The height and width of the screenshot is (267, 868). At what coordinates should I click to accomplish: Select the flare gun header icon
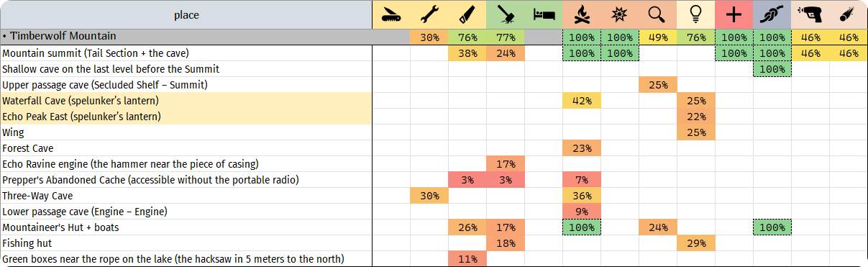tap(810, 14)
